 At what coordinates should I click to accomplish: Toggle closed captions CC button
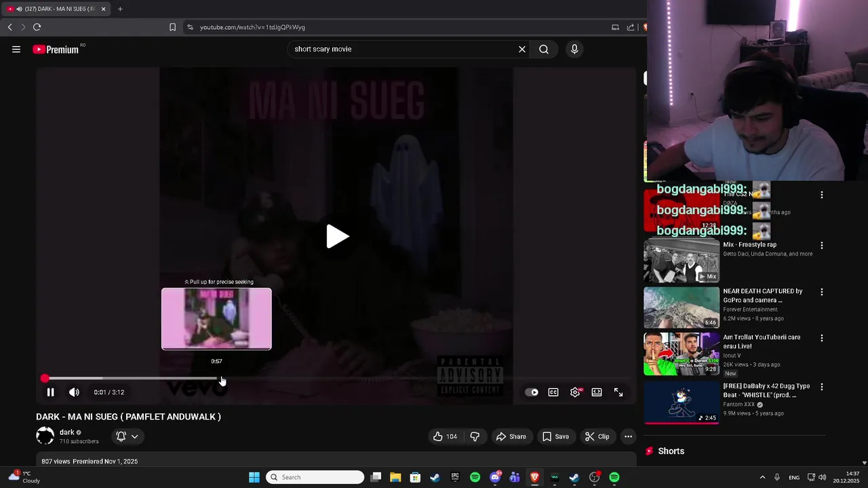pyautogui.click(x=553, y=392)
